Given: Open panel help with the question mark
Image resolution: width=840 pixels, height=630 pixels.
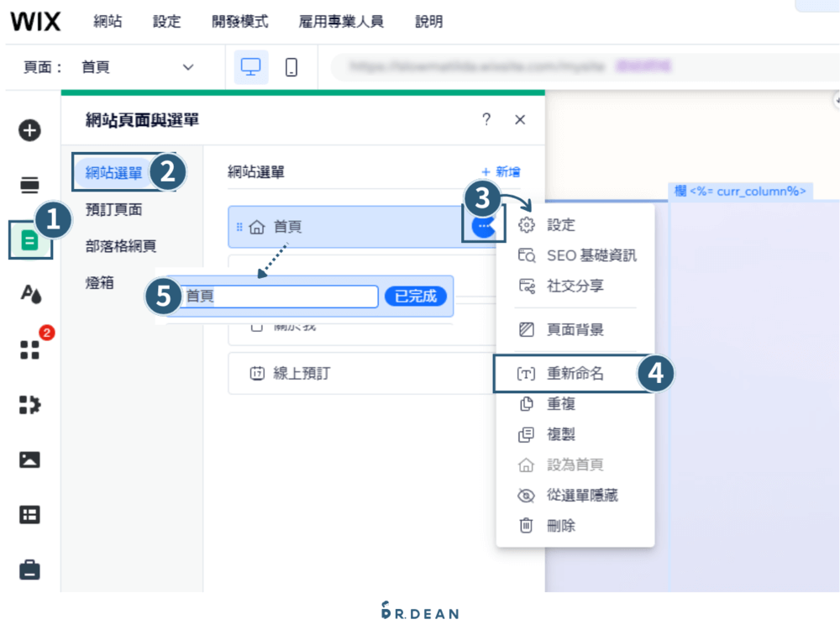Looking at the screenshot, I should pos(486,120).
